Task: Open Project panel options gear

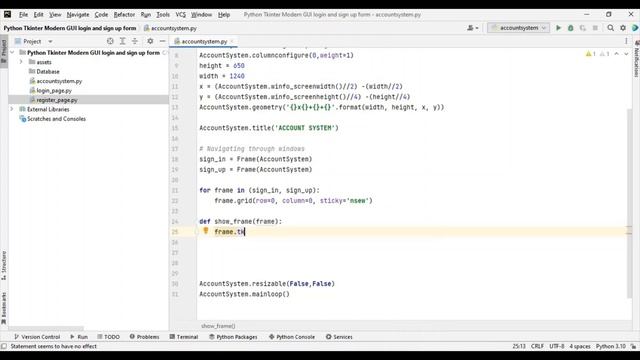Action: (x=150, y=41)
